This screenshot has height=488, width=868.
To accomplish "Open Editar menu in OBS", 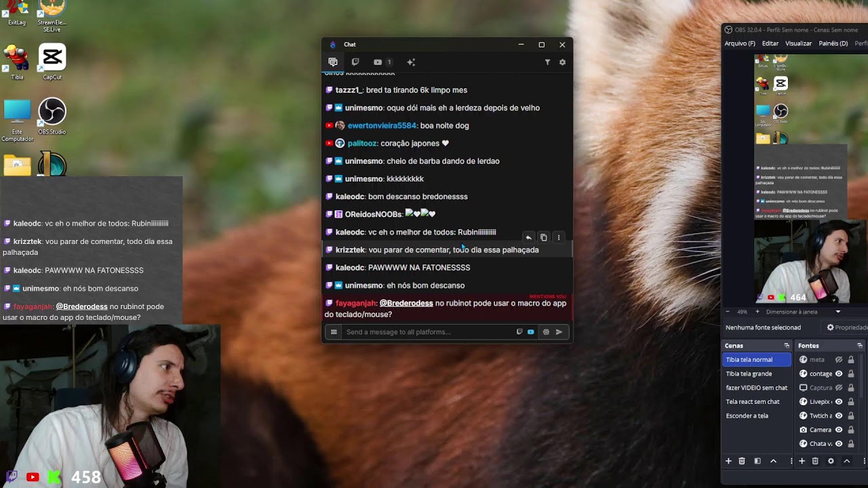I will click(x=770, y=43).
